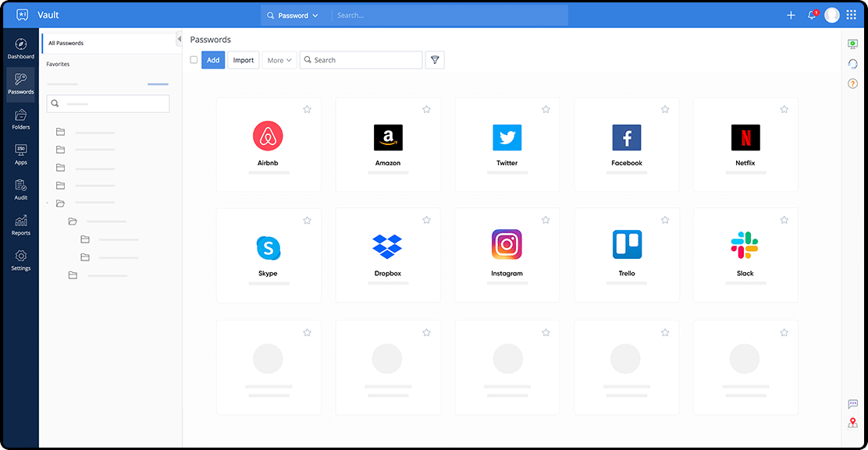The height and width of the screenshot is (450, 868).
Task: Open the Skype password card
Action: pyautogui.click(x=269, y=255)
